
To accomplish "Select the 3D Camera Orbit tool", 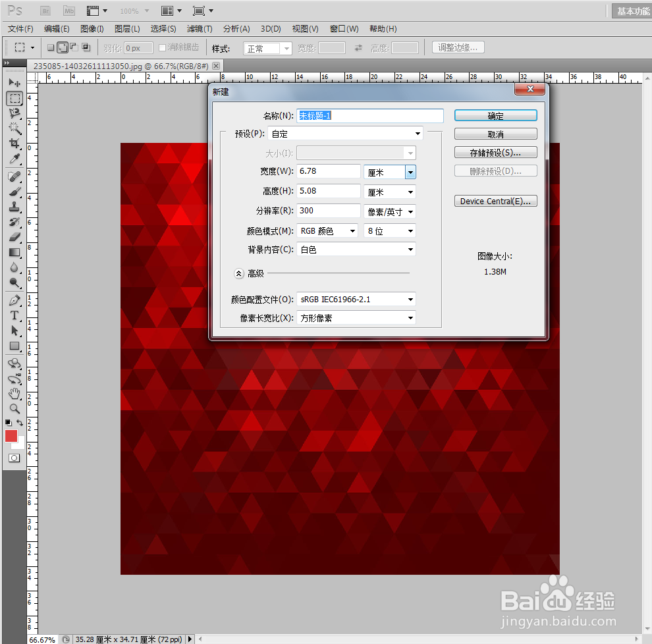I will click(14, 379).
